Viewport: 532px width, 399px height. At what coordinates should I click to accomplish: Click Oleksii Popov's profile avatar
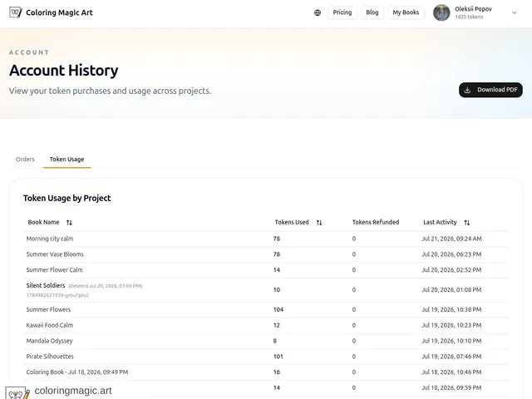(x=441, y=12)
